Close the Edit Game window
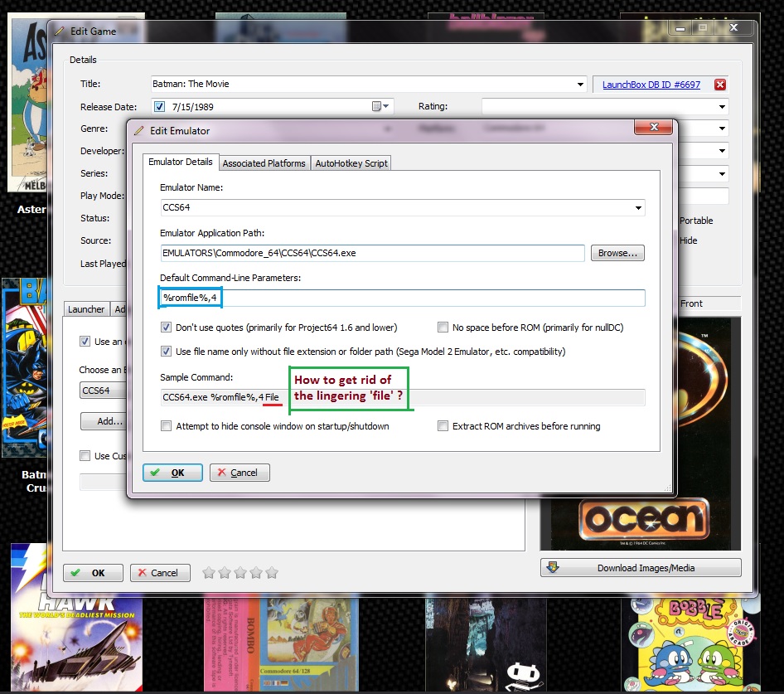 coord(733,28)
